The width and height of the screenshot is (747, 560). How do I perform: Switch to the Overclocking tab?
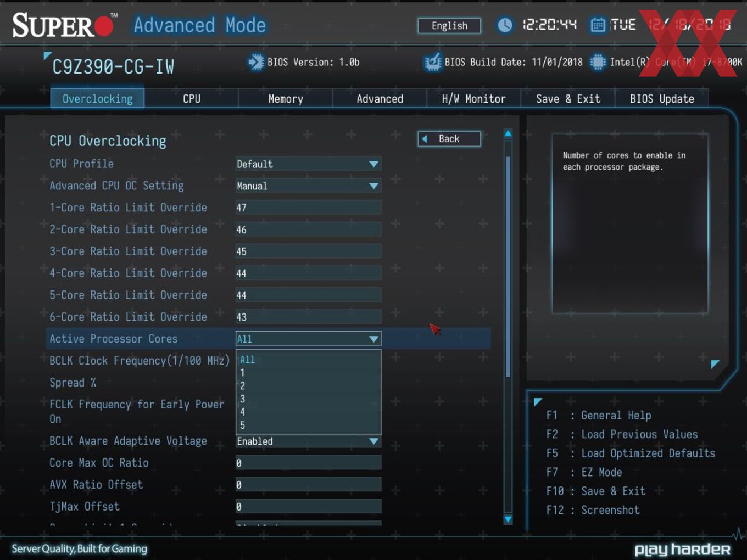tap(97, 99)
